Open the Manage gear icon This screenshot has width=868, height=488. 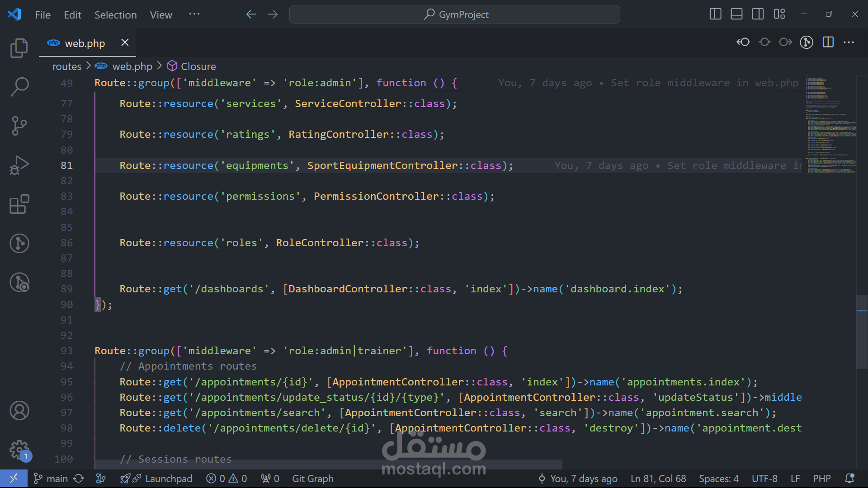tap(19, 450)
